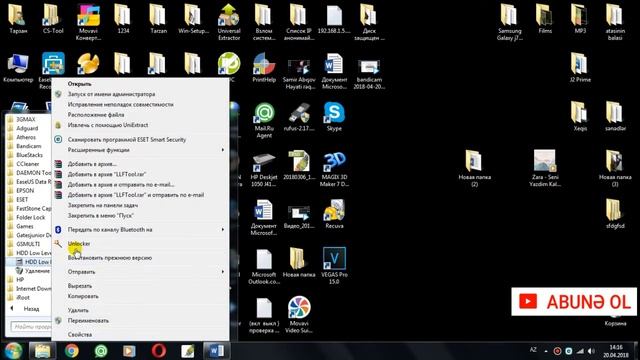The width and height of the screenshot is (640, 360).
Task: Open MAGIX 3D Maker desktop icon
Action: pyautogui.click(x=334, y=169)
